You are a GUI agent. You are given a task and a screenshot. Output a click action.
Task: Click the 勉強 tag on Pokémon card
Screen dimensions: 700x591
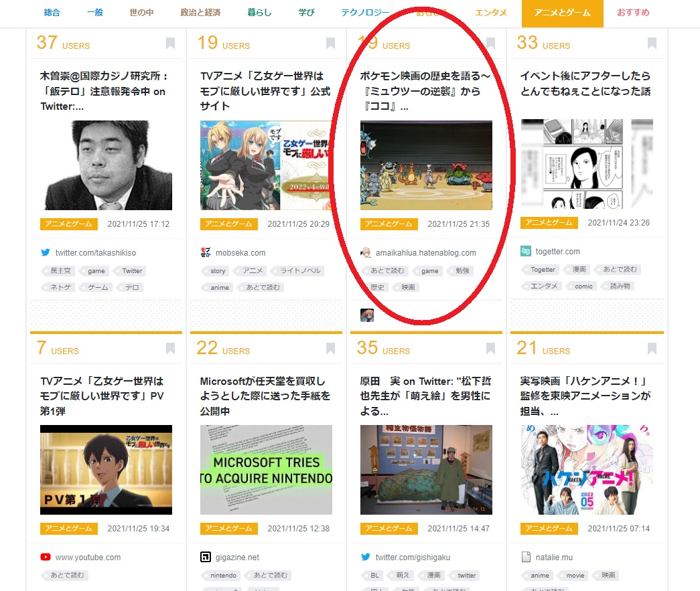click(461, 271)
